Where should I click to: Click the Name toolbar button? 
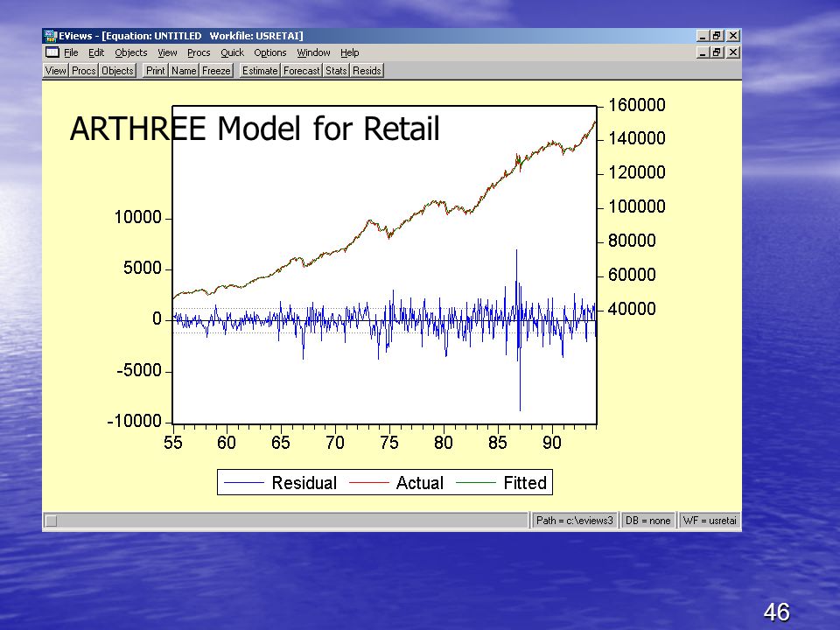click(184, 71)
